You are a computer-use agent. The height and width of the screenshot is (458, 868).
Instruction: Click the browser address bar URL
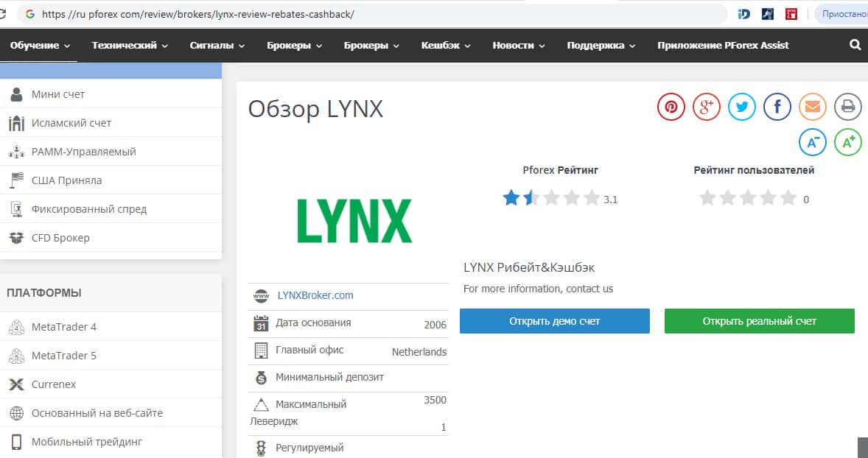tap(198, 14)
